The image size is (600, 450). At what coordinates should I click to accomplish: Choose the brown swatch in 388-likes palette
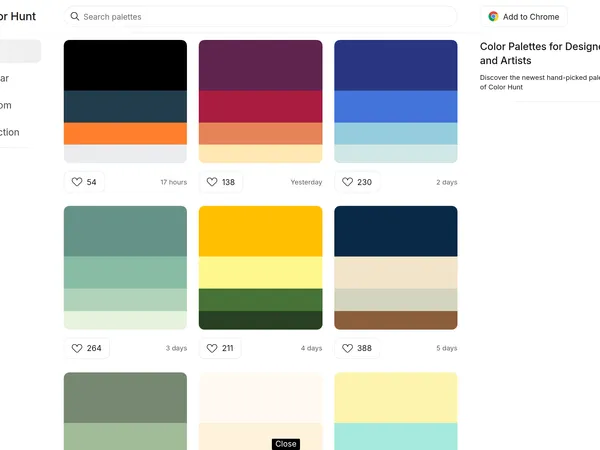coord(396,320)
